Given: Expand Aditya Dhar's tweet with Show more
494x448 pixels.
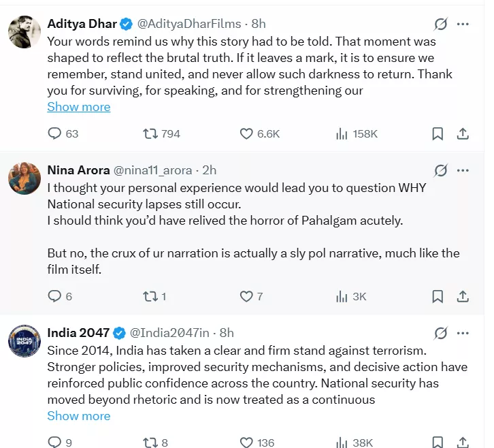Looking at the screenshot, I should [x=78, y=107].
